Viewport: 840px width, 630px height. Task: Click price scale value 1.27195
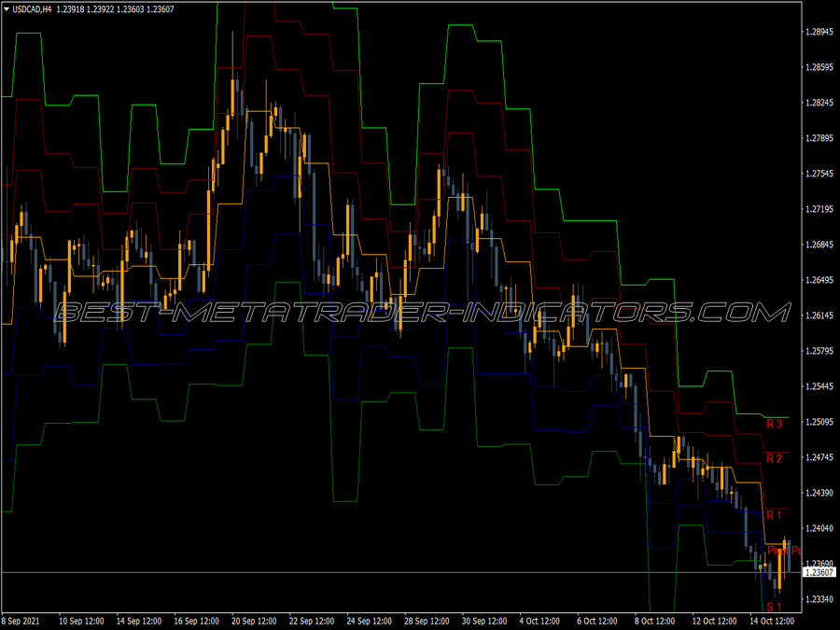pyautogui.click(x=819, y=209)
